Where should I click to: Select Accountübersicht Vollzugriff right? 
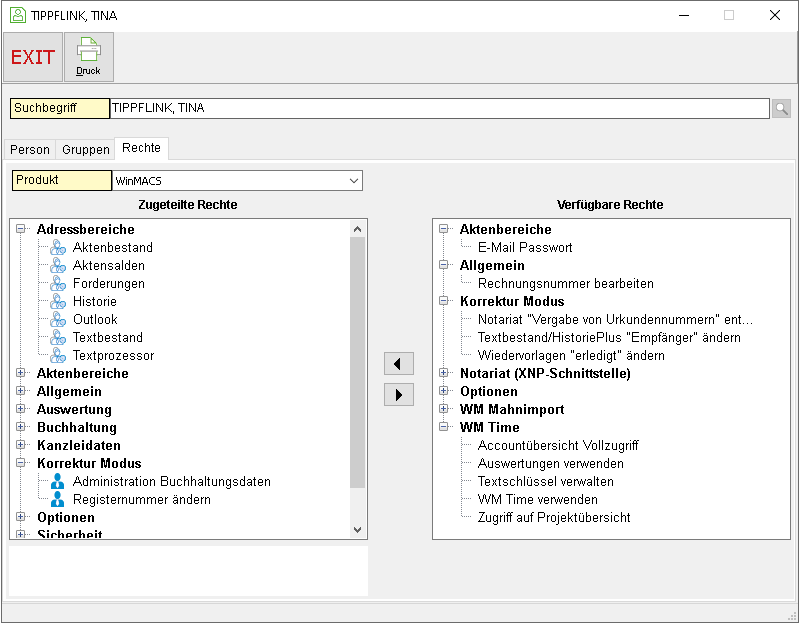[558, 445]
